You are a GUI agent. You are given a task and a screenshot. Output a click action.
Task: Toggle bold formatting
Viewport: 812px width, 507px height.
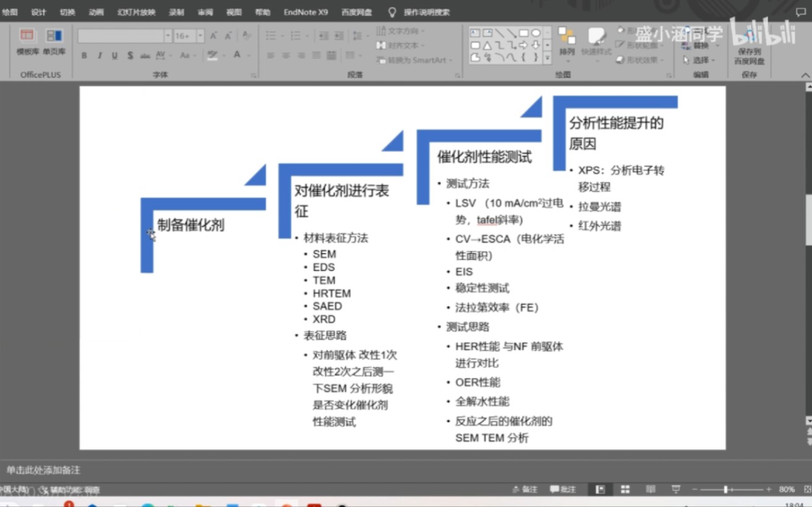coord(84,56)
